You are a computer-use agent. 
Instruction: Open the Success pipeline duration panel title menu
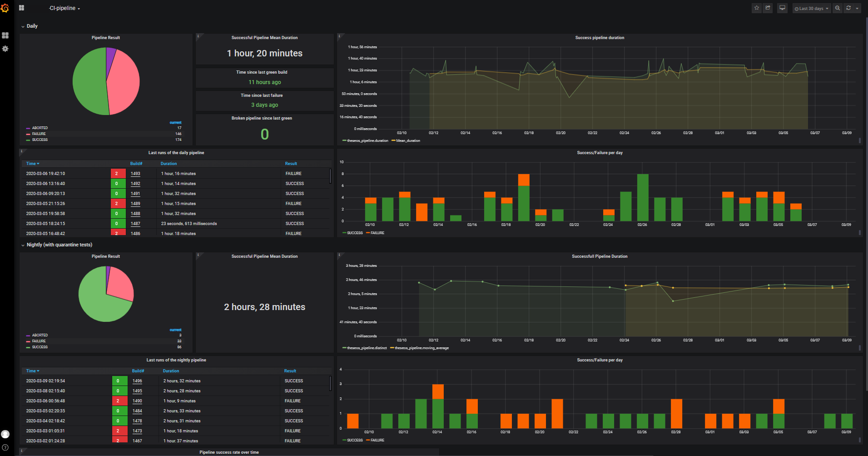tap(600, 38)
